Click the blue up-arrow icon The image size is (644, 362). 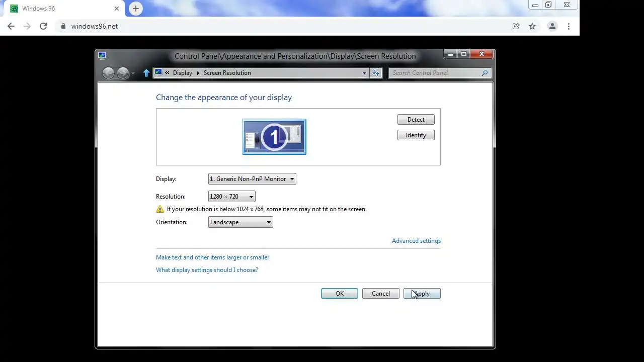[146, 73]
